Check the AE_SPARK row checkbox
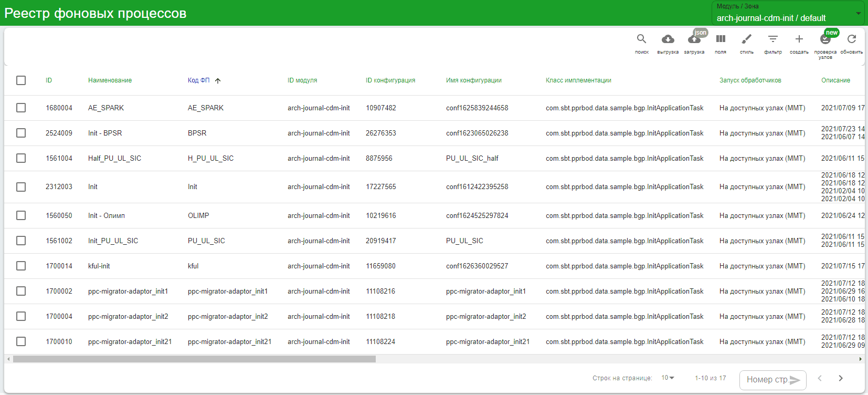Viewport: 868px width, 395px height. click(x=21, y=108)
